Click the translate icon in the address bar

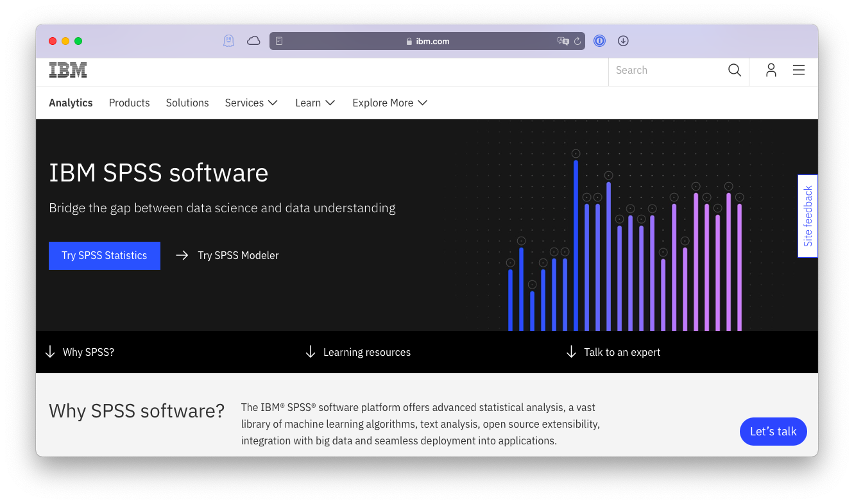pos(563,41)
